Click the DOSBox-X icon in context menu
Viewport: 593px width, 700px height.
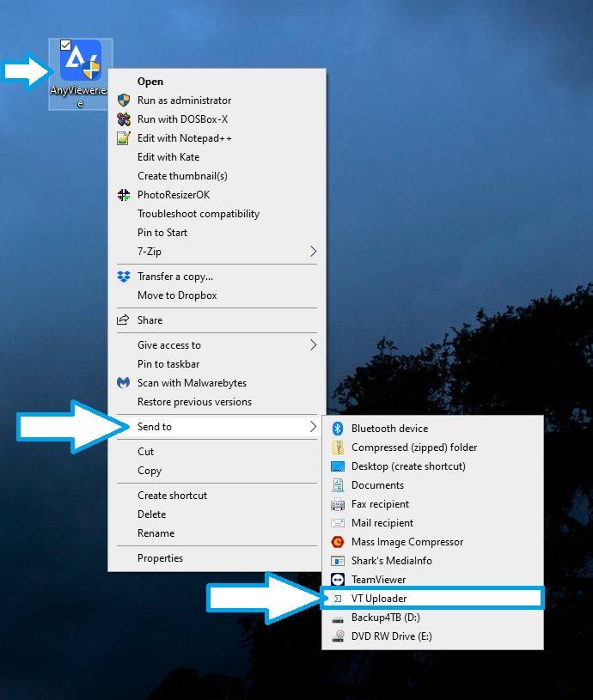tap(124, 119)
